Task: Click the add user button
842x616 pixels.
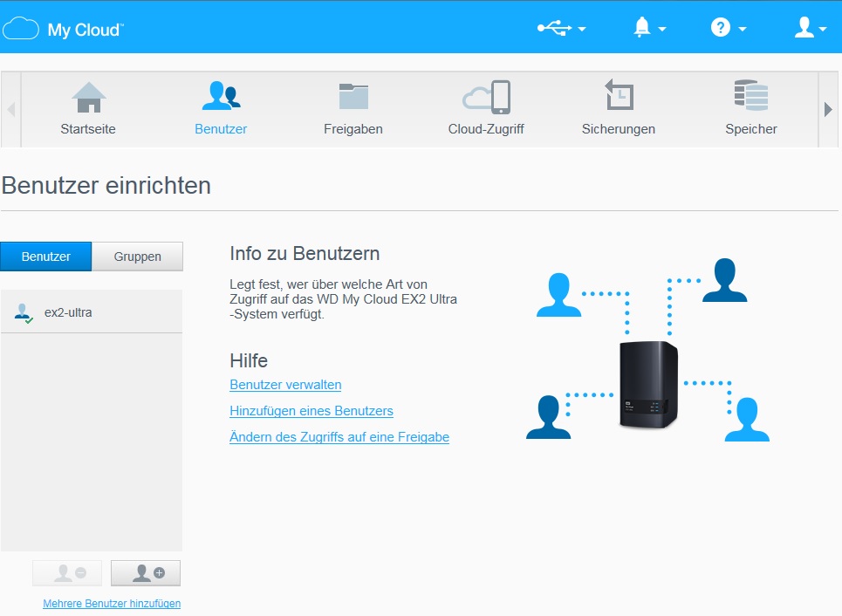Action: pyautogui.click(x=146, y=573)
